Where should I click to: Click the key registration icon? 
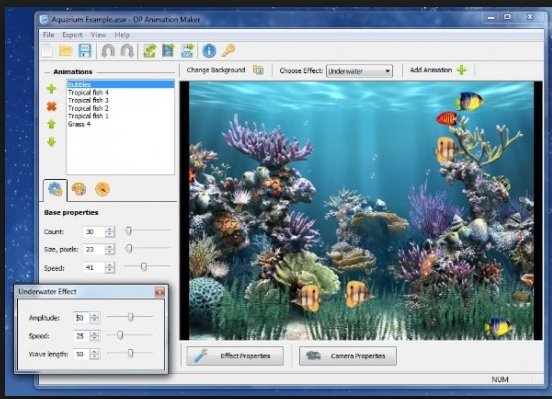(x=228, y=51)
